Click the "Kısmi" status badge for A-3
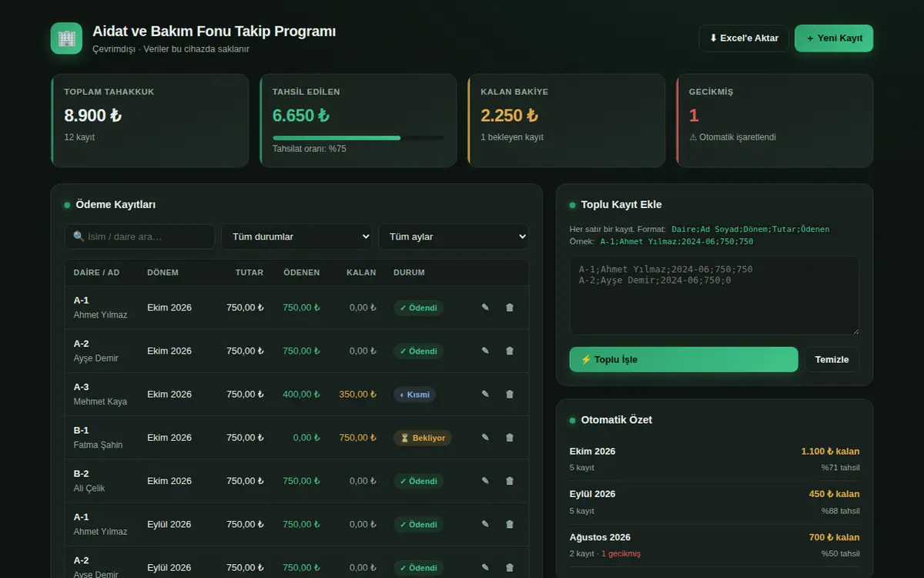Screen dimensions: 924x578 pyautogui.click(x=415, y=395)
